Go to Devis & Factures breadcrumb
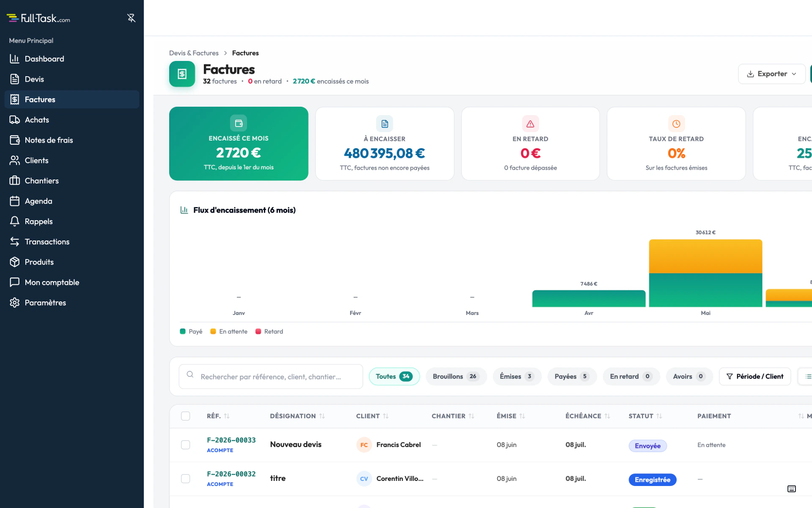812x508 pixels. click(194, 53)
